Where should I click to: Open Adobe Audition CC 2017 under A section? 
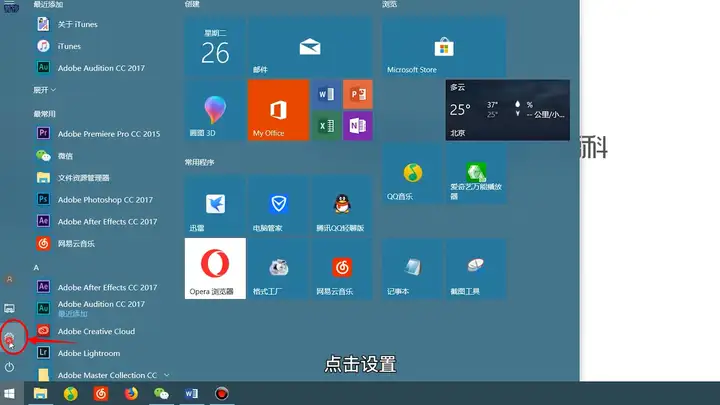pos(99,308)
